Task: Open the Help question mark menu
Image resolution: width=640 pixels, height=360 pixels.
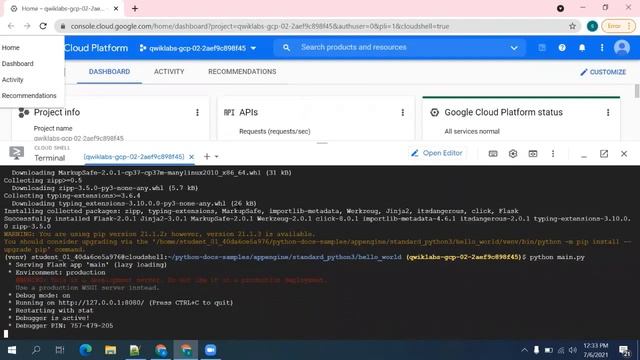Action: (562, 48)
